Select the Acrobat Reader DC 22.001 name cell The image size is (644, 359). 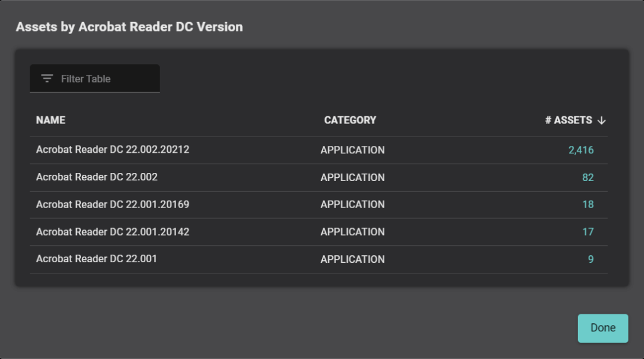[96, 259]
